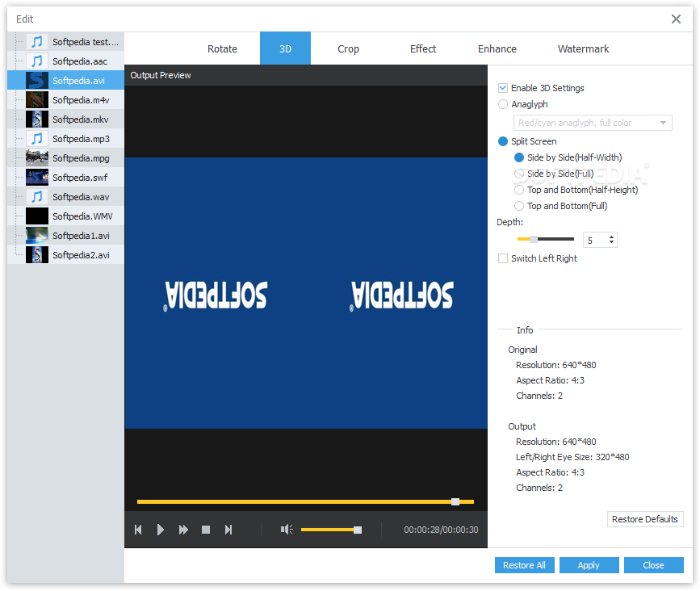Open the Red/cyan anaglyph type dropdown
Viewport: 700px width, 591px height.
coord(593,123)
